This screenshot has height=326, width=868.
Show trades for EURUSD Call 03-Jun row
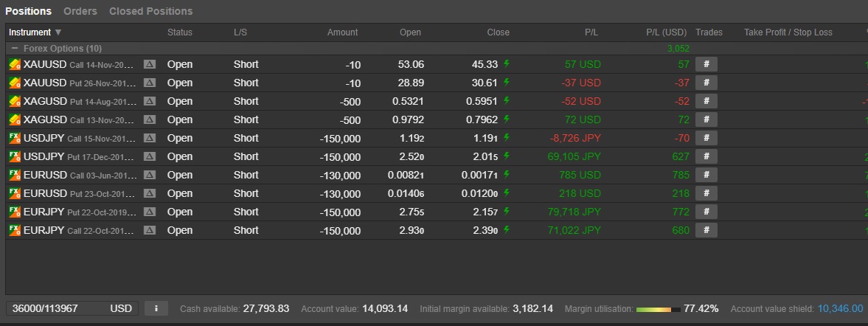[x=706, y=175]
